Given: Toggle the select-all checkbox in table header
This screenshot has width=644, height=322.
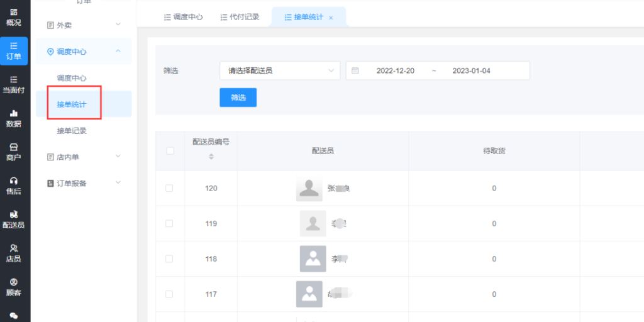Looking at the screenshot, I should tap(169, 150).
